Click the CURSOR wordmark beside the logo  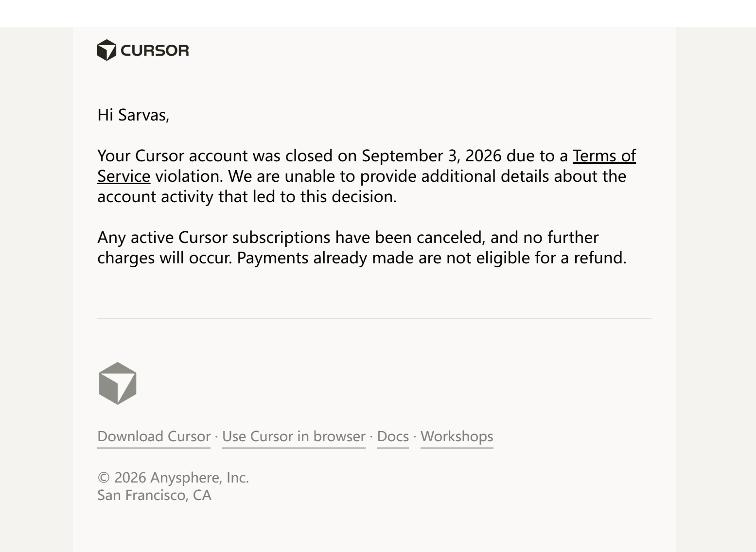click(155, 51)
